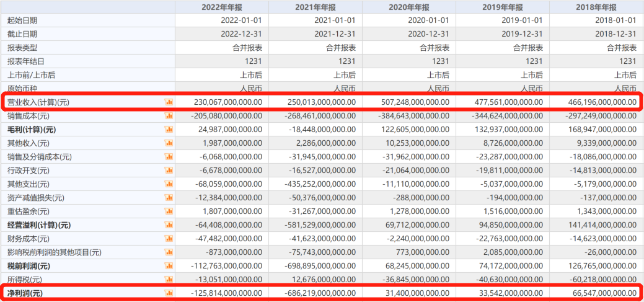This screenshot has height=302, width=644.
Task: Click the 截止日期 row label
Action: pos(22,33)
